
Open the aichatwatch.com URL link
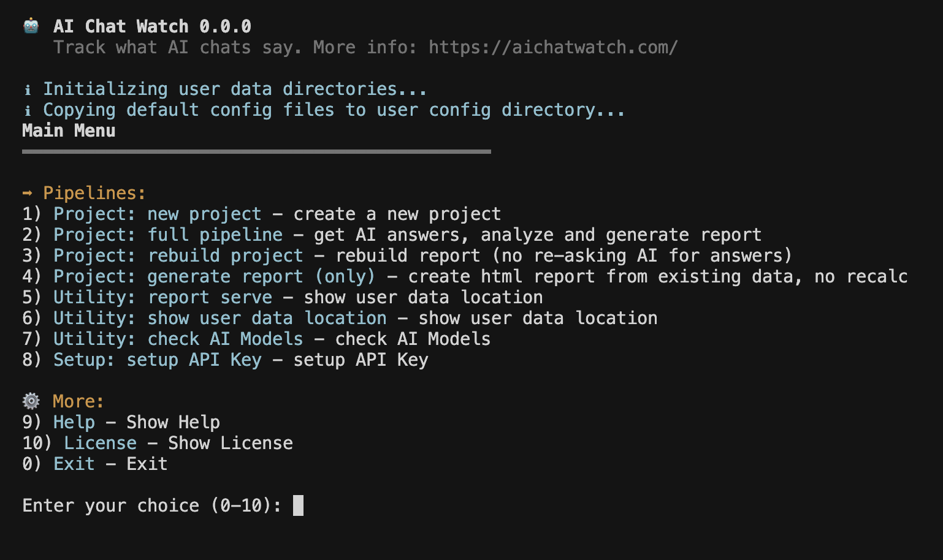pyautogui.click(x=553, y=47)
